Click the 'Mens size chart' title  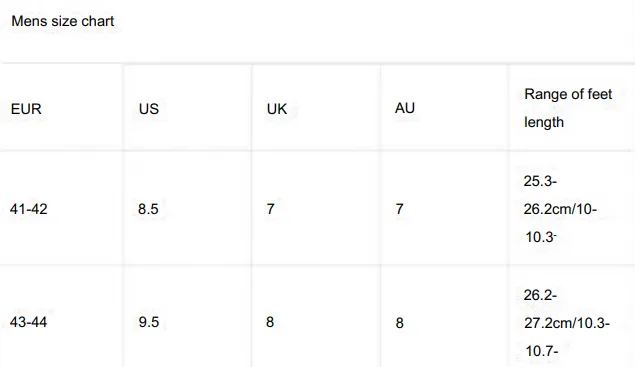tap(63, 21)
